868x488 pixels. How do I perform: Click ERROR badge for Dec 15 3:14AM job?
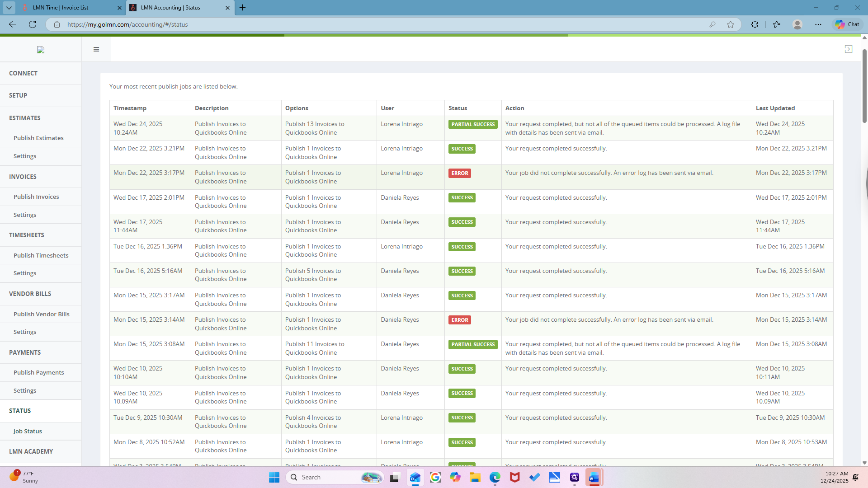click(460, 320)
